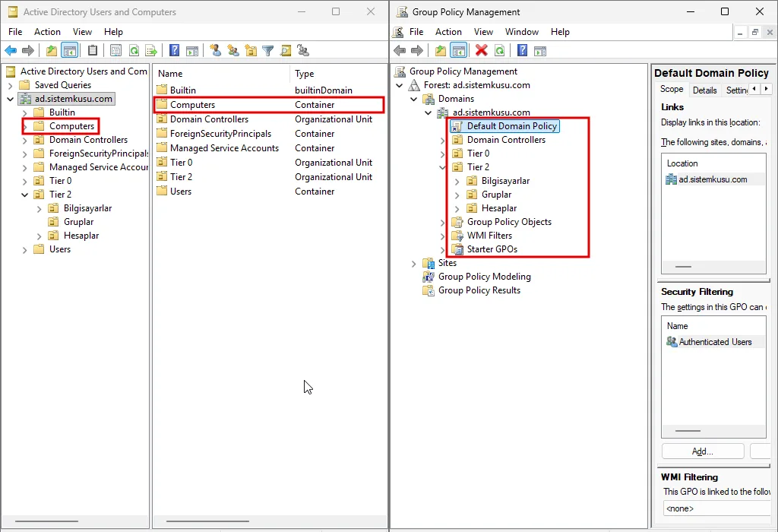The image size is (778, 532).
Task: Click Export List icon in Active Directory Users toolbar
Action: tap(151, 50)
